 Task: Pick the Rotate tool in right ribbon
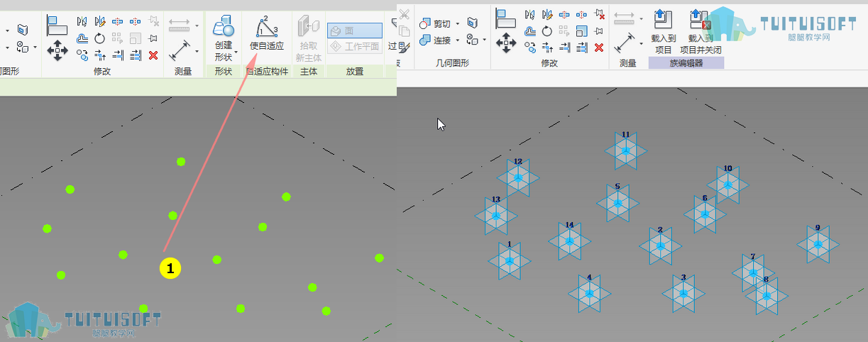click(x=547, y=31)
